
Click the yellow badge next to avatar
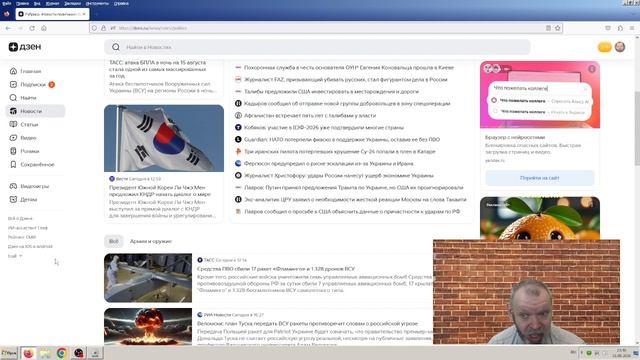click(604, 47)
